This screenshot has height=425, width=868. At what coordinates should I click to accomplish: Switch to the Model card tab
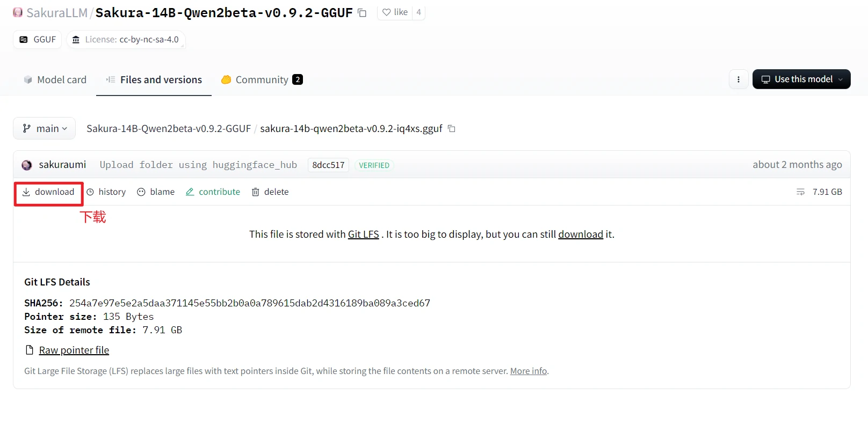[x=55, y=80]
